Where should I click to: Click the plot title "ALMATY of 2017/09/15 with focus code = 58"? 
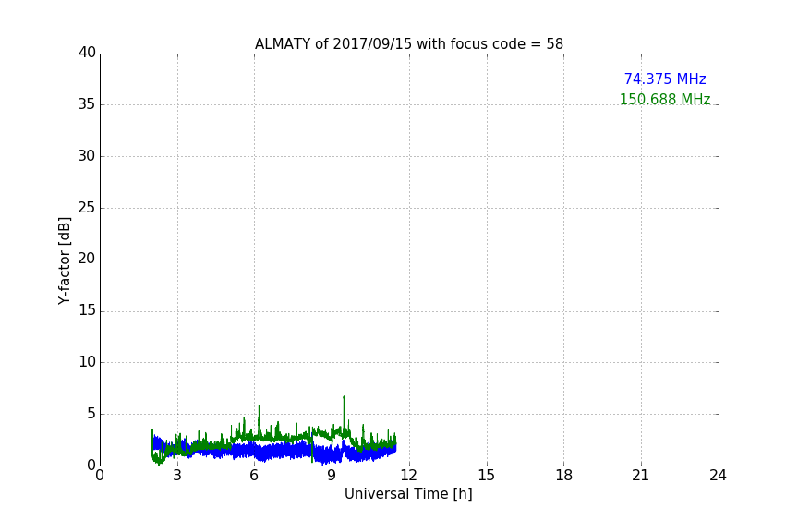click(x=408, y=44)
